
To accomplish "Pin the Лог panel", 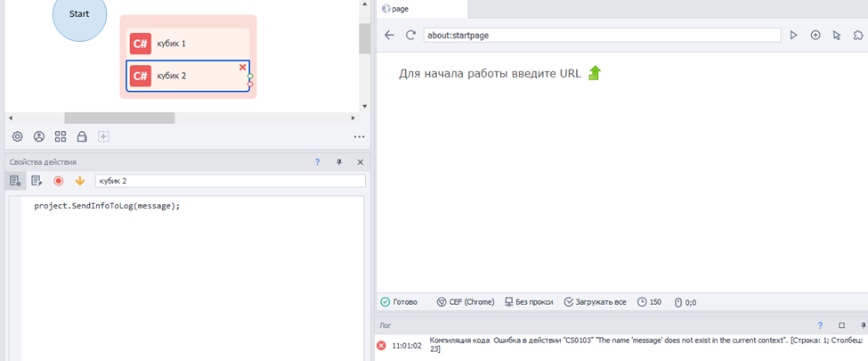I will click(x=863, y=325).
